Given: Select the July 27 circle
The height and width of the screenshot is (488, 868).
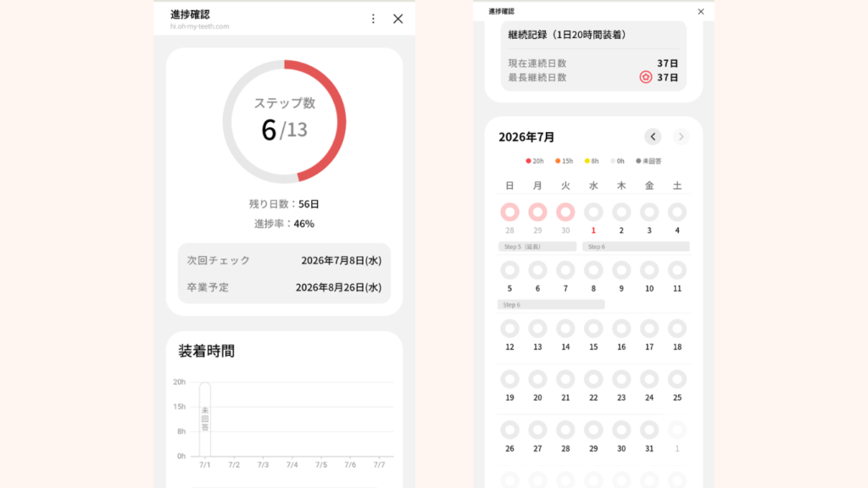Looking at the screenshot, I should point(537,430).
